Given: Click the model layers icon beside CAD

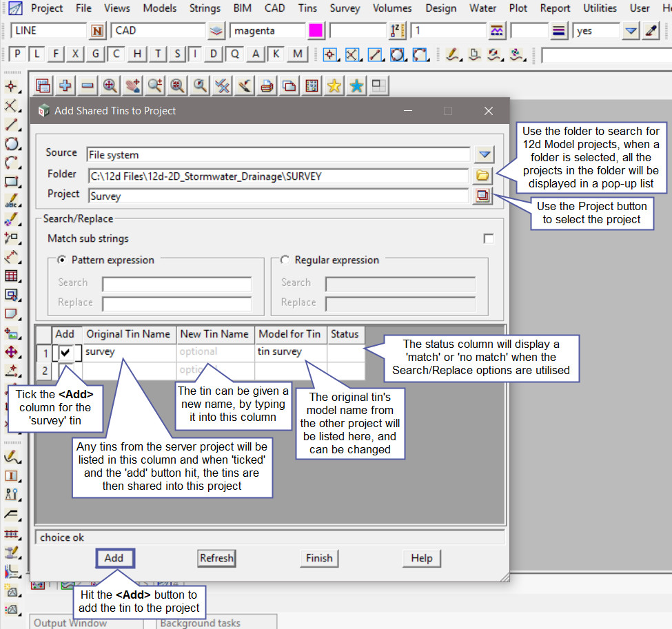Looking at the screenshot, I should click(217, 31).
